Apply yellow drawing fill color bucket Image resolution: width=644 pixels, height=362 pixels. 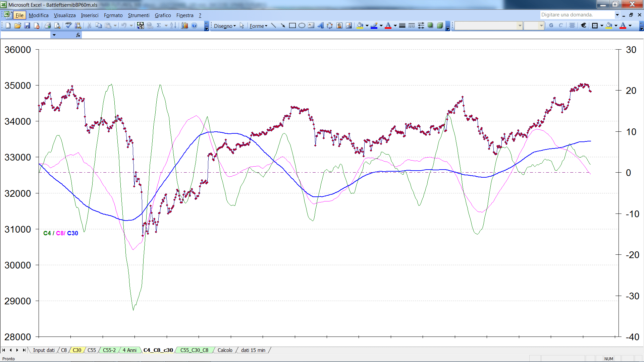click(360, 25)
